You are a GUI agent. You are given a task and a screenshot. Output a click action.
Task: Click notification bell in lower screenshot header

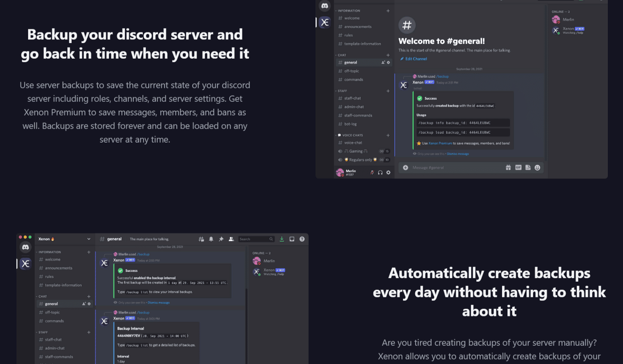coord(211,239)
